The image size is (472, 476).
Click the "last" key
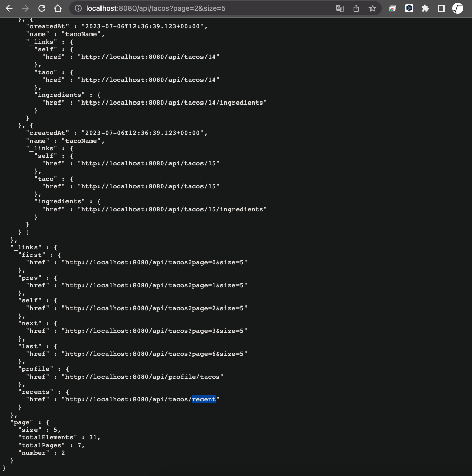coord(30,346)
